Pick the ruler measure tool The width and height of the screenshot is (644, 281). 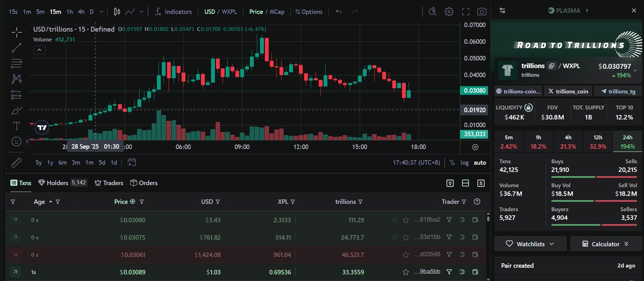point(16,162)
